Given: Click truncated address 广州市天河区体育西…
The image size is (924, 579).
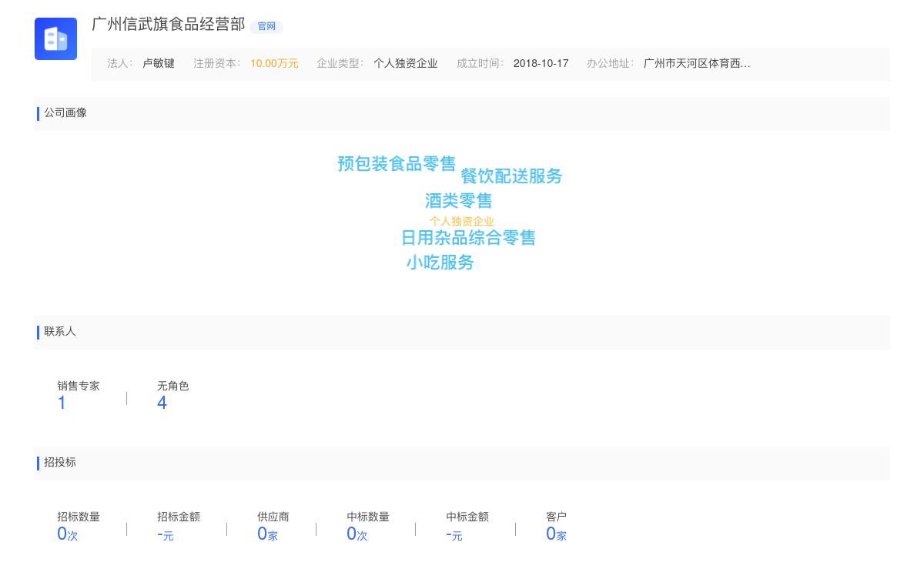Looking at the screenshot, I should coord(697,63).
